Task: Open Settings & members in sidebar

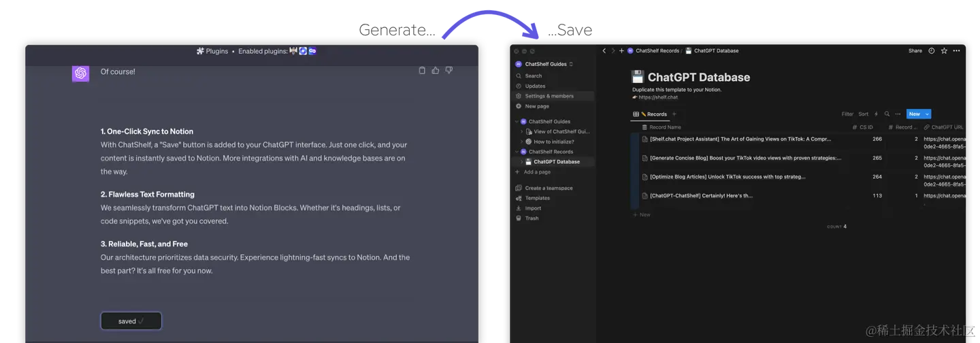Action: click(553, 96)
